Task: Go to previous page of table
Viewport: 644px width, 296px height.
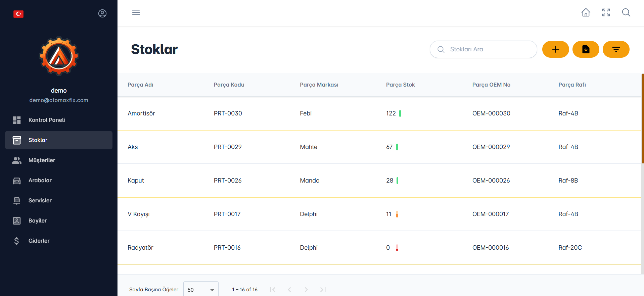Action: [x=289, y=290]
